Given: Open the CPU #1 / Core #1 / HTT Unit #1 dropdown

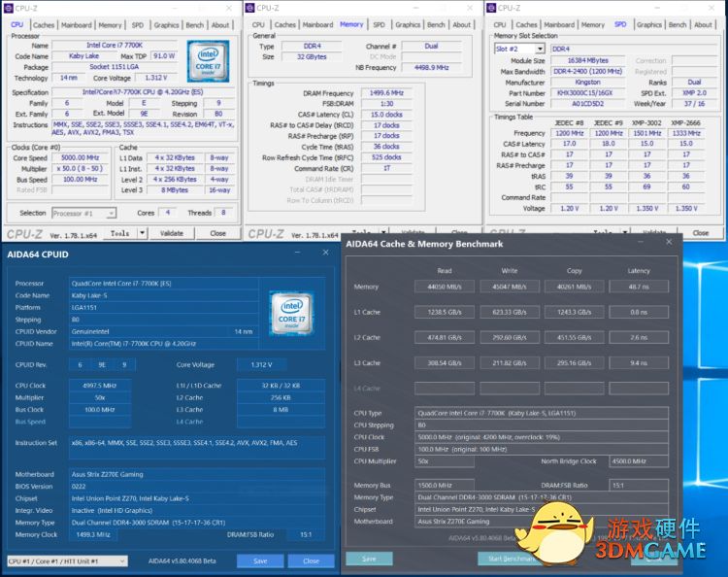Looking at the screenshot, I should point(67,561).
